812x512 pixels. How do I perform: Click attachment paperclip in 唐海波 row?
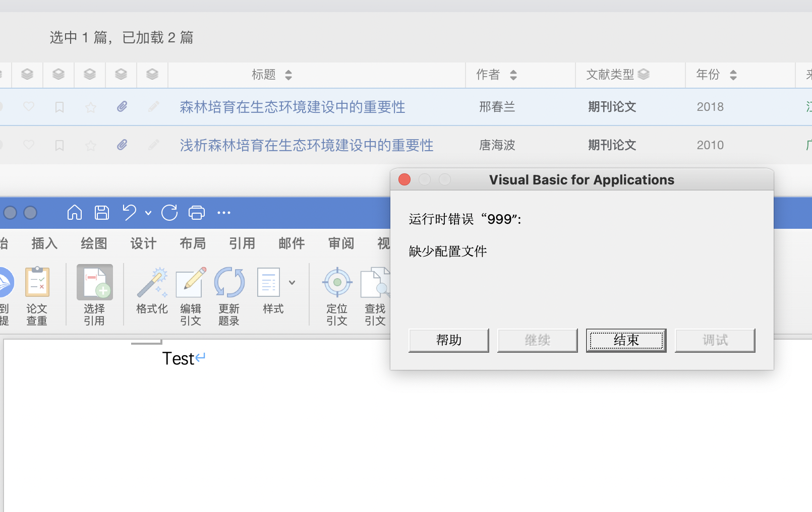tap(122, 145)
